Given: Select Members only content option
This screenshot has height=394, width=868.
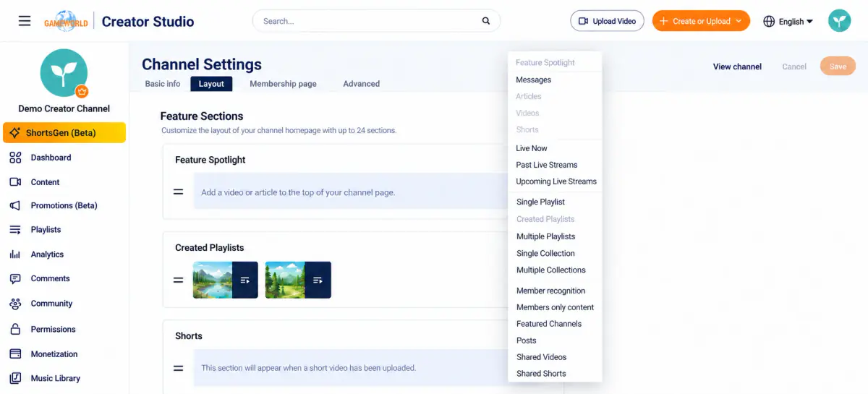Looking at the screenshot, I should pyautogui.click(x=555, y=307).
